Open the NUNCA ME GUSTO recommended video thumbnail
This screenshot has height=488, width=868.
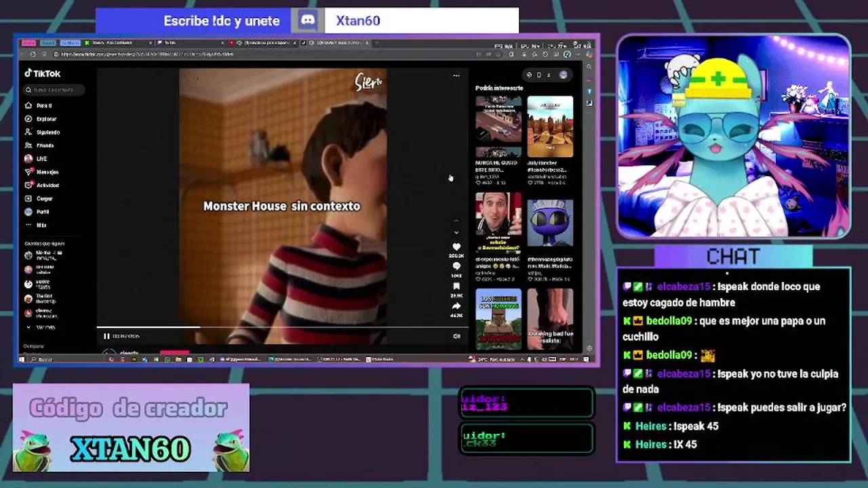(x=498, y=127)
